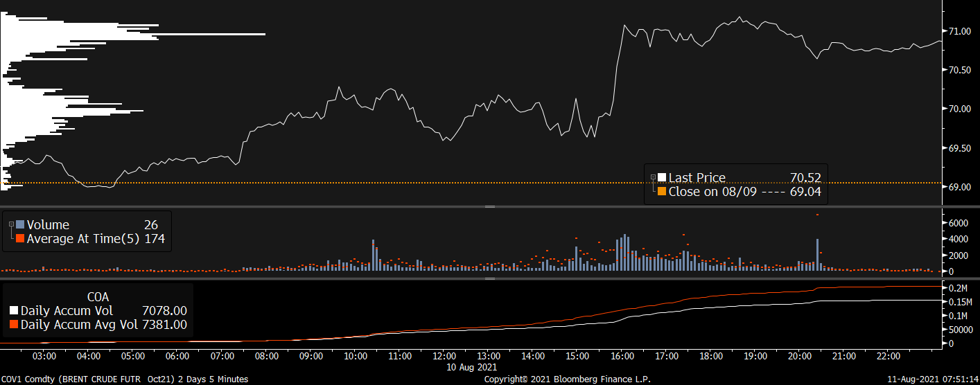Click the 03:00 time axis label
The image size is (980, 385).
[44, 356]
